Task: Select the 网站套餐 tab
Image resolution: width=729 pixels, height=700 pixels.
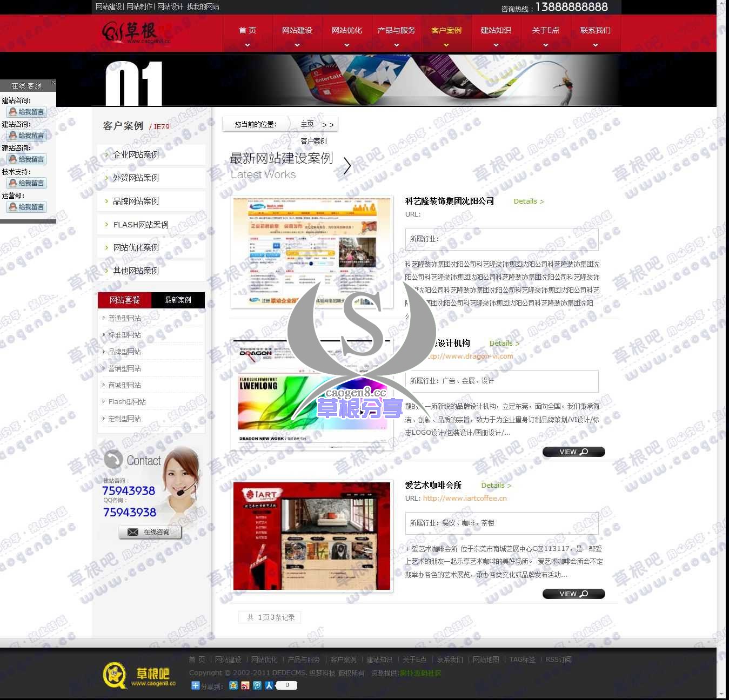Action: coord(124,300)
